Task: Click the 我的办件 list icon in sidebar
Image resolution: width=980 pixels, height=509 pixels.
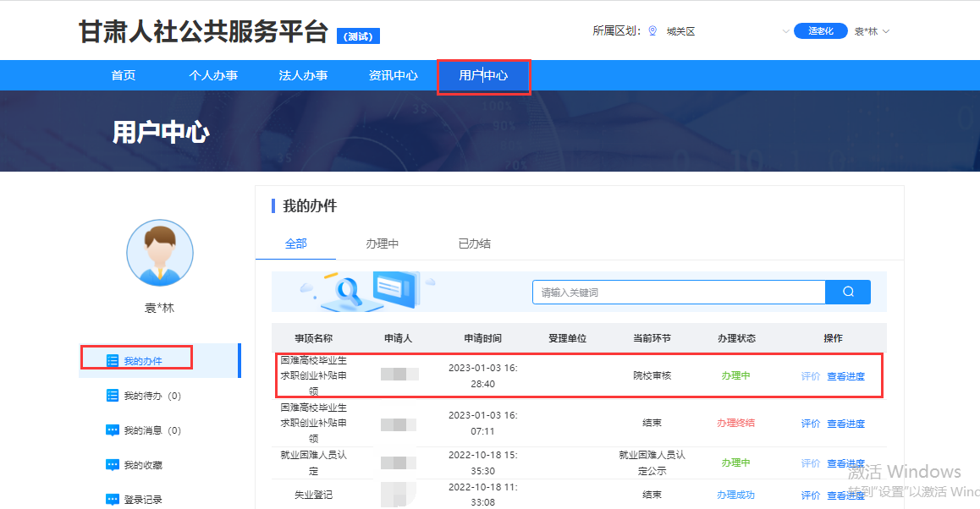Action: coord(113,361)
